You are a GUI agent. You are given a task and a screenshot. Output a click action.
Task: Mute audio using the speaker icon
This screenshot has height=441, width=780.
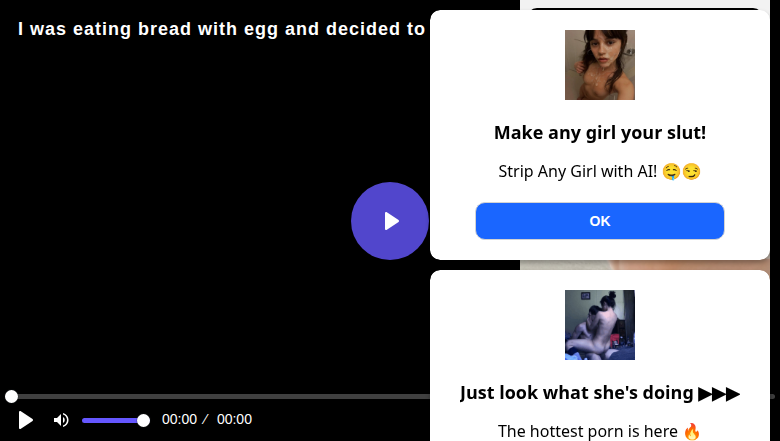coord(61,420)
